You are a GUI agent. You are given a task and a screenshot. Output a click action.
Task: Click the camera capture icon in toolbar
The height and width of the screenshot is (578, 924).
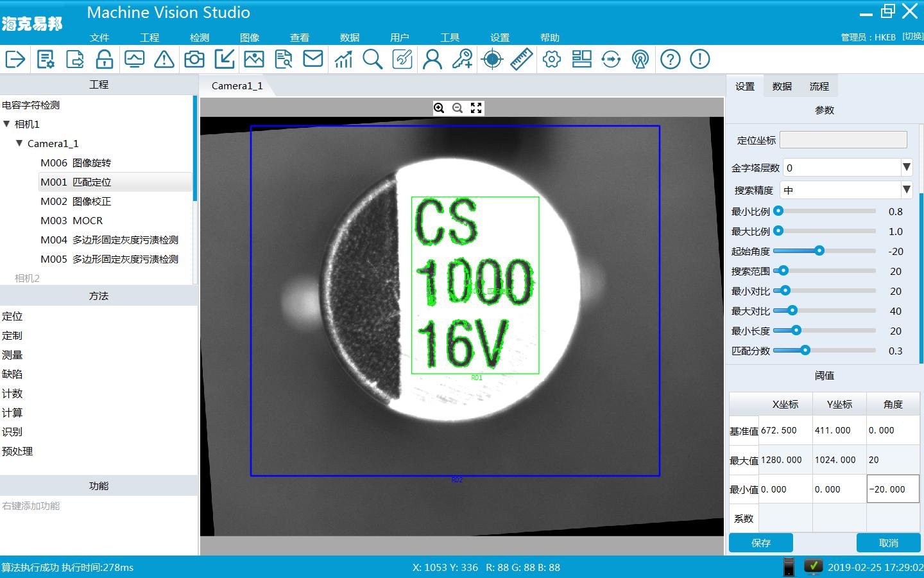194,60
